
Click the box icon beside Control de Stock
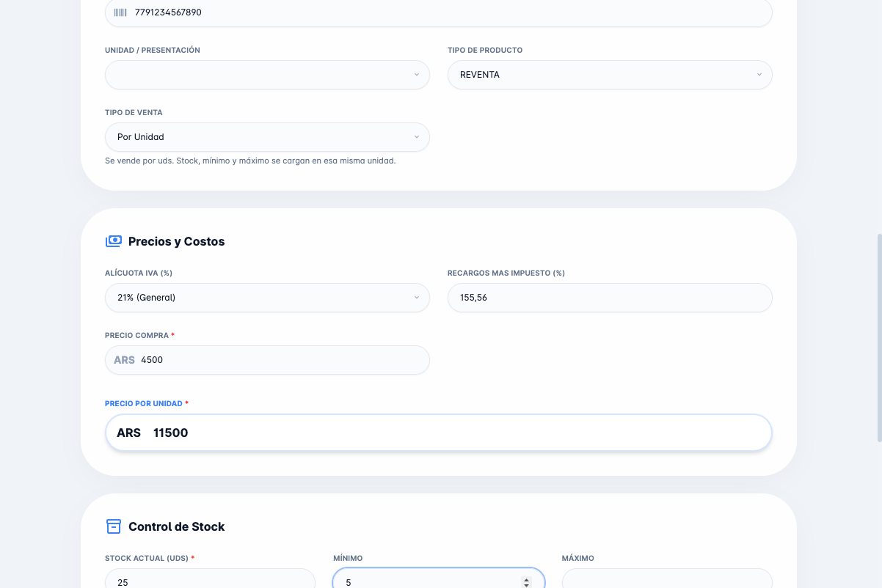(x=114, y=526)
